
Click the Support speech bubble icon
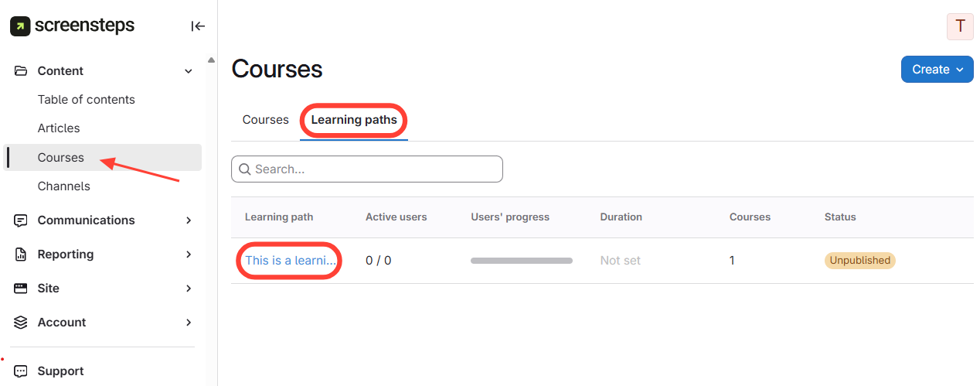[21, 371]
